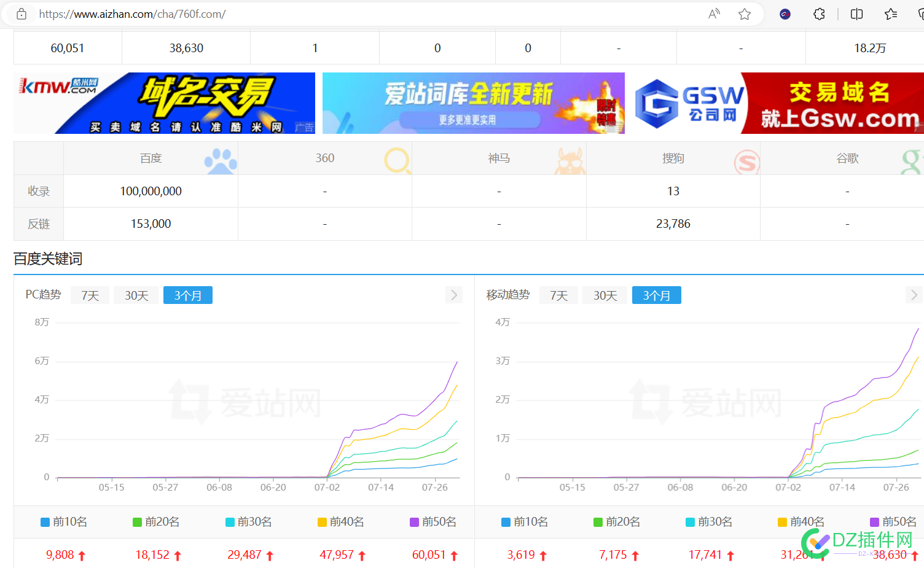
Task: Click PC 前20名 count 18,152
Action: point(152,554)
